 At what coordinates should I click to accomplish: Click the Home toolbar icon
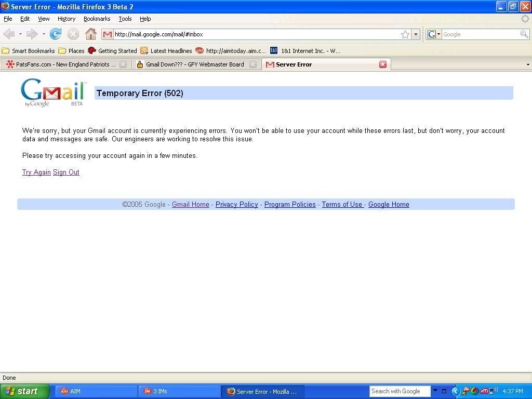pos(91,34)
